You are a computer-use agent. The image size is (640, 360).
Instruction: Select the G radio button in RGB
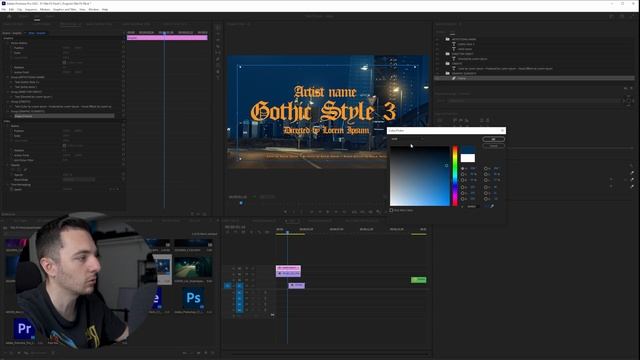(x=462, y=193)
